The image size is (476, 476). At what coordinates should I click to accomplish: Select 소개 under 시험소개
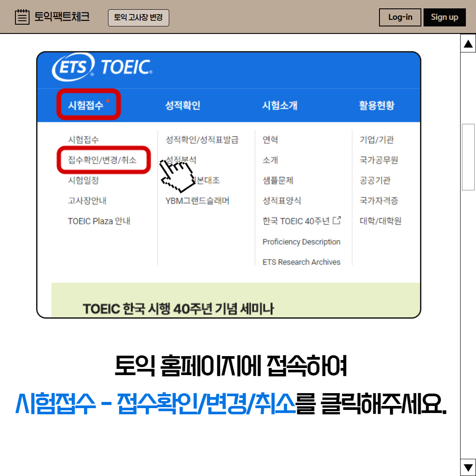point(270,160)
